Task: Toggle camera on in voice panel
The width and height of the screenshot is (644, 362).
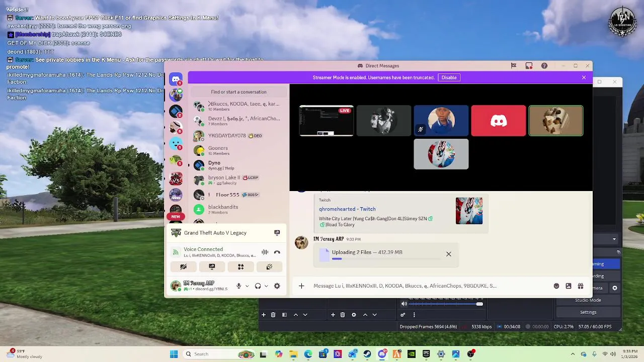Action: pos(184,267)
